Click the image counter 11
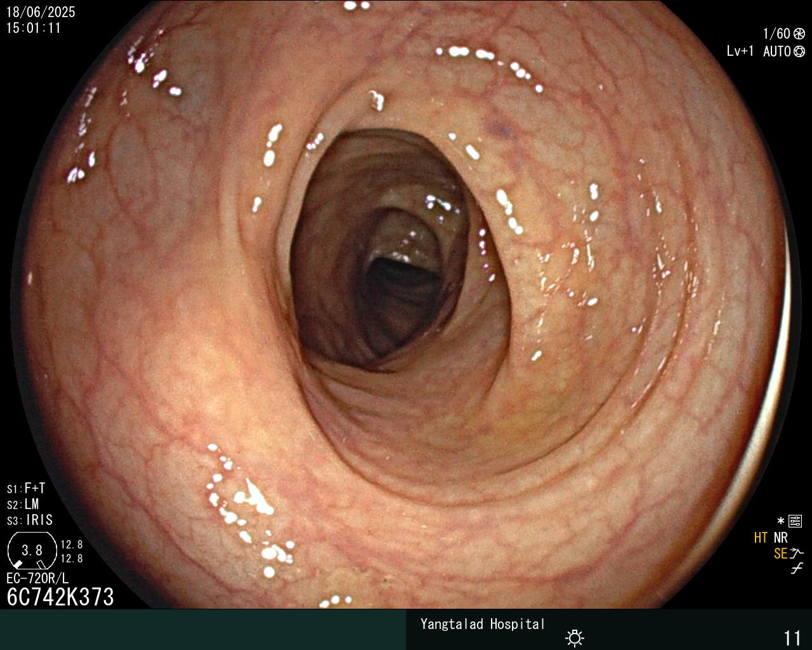The width and height of the screenshot is (812, 650). 792,637
